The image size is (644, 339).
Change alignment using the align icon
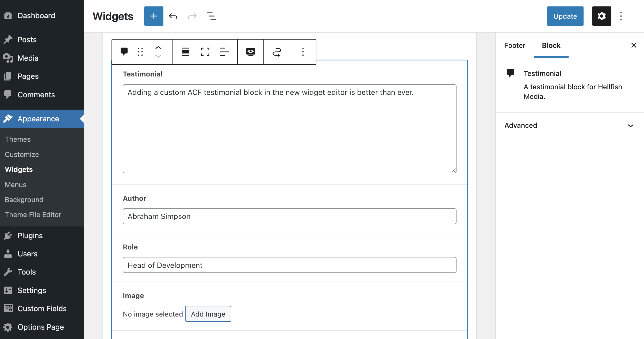coord(186,52)
